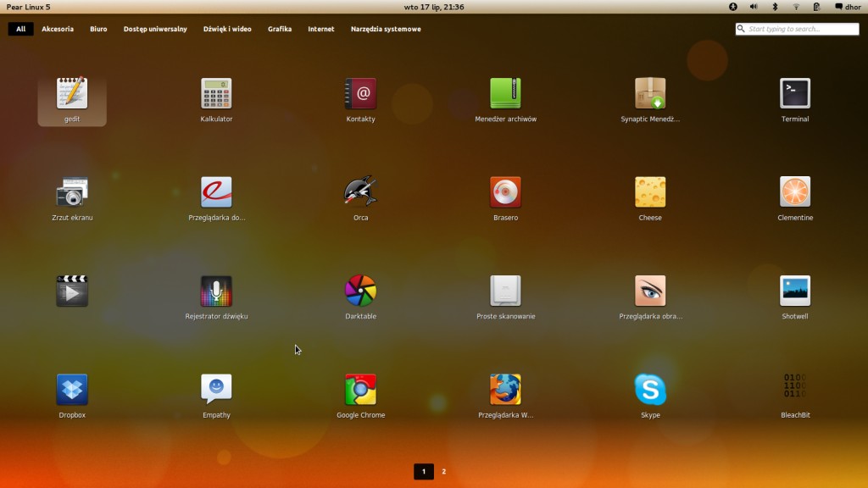Show Dostęp uniwersalny category
The width and height of the screenshot is (868, 488).
(x=155, y=29)
